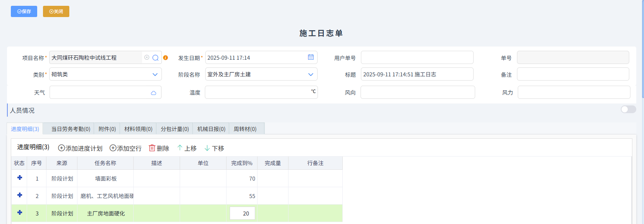Click the 保存 button
The width and height of the screenshot is (644, 224).
[24, 12]
